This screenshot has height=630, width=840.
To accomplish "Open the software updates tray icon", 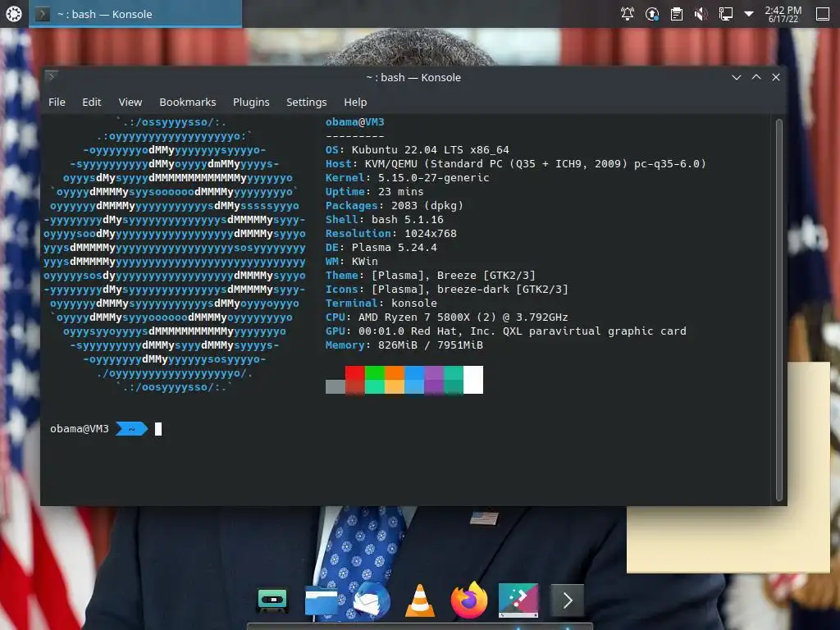I will [x=652, y=14].
